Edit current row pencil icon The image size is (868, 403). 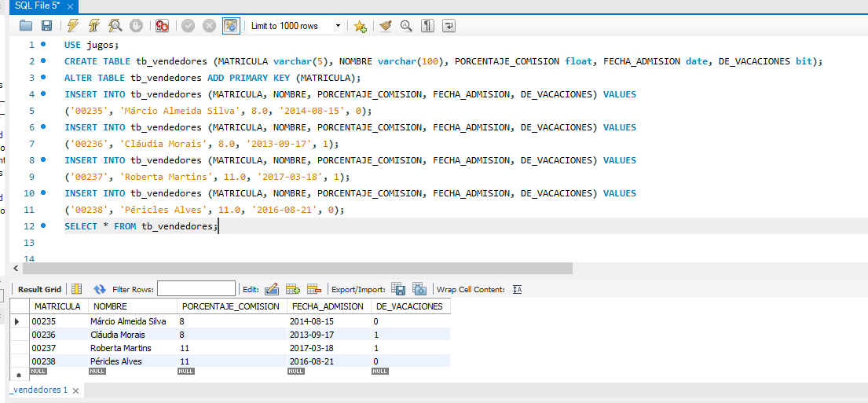[x=271, y=289]
